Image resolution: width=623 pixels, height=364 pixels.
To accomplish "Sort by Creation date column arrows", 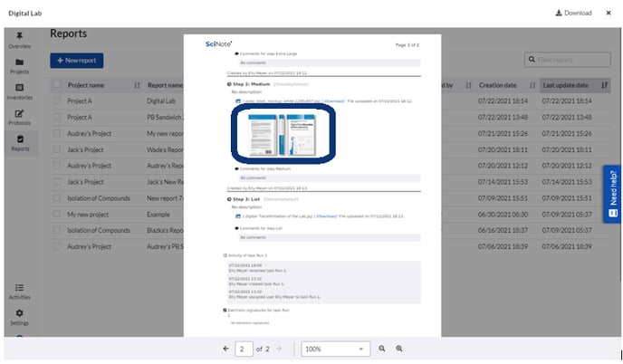I will click(532, 85).
